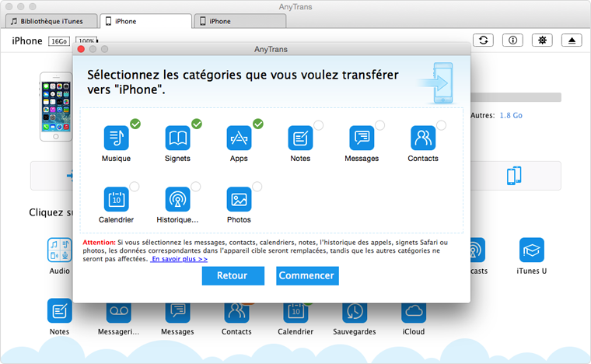Click the Commencer button
Screen dimensions: 591x364
pyautogui.click(x=307, y=276)
